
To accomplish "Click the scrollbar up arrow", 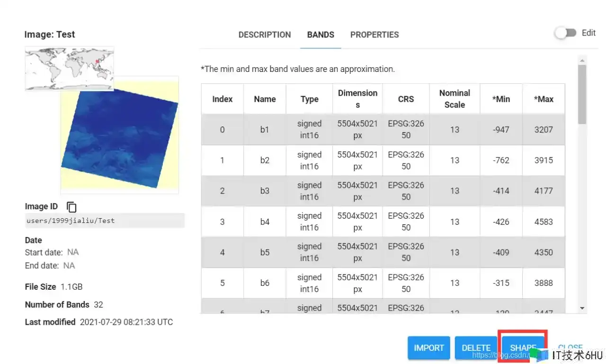I will coord(582,60).
